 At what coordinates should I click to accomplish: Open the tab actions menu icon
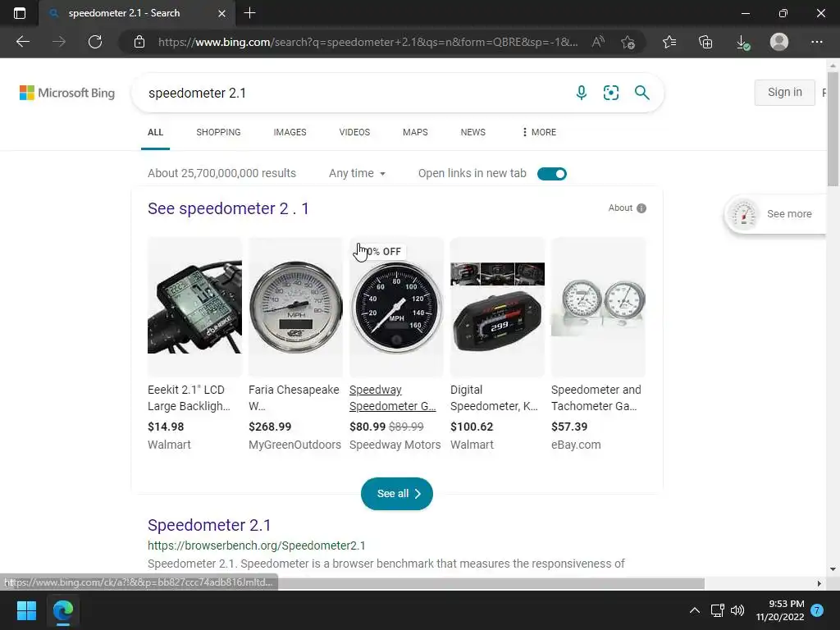[20, 13]
